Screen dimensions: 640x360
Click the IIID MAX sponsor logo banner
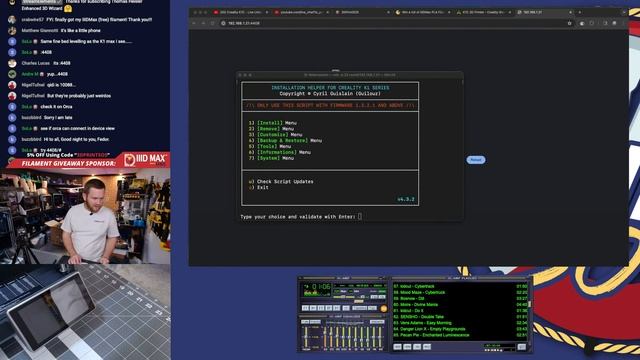tap(146, 160)
